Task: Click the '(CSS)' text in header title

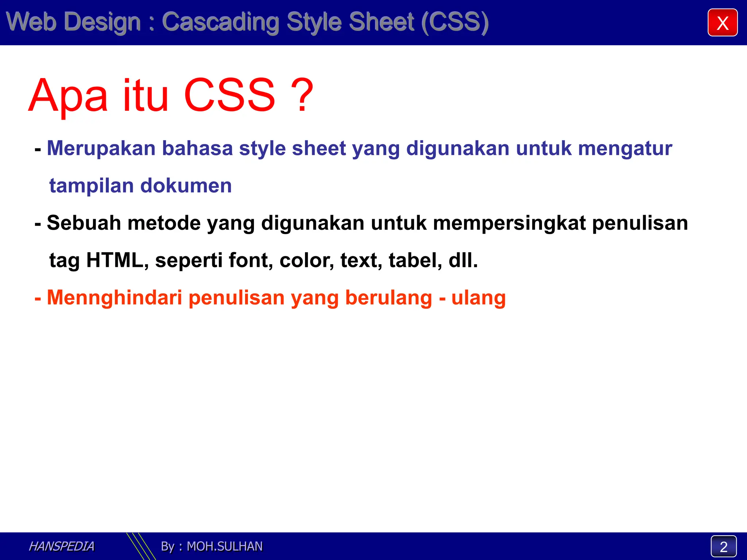Action: (x=454, y=22)
